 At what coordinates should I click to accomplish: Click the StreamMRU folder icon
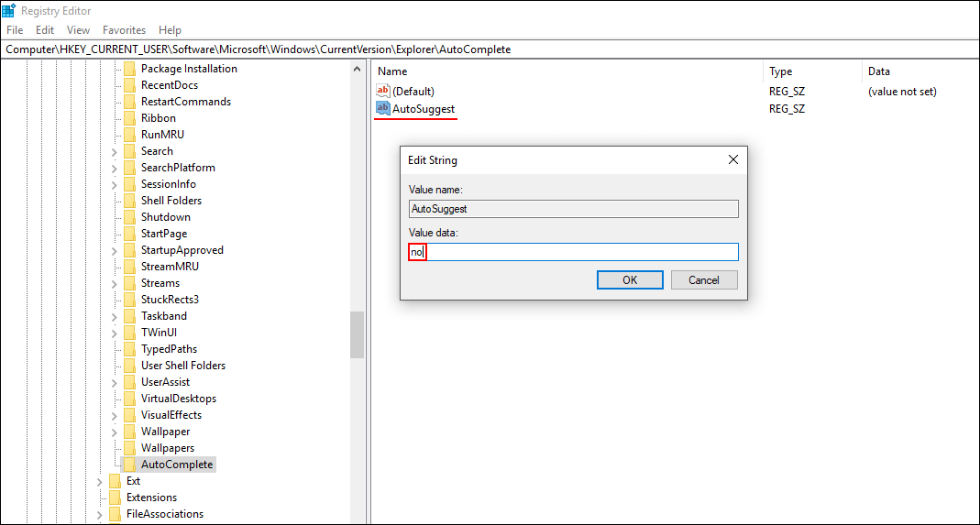click(x=129, y=267)
